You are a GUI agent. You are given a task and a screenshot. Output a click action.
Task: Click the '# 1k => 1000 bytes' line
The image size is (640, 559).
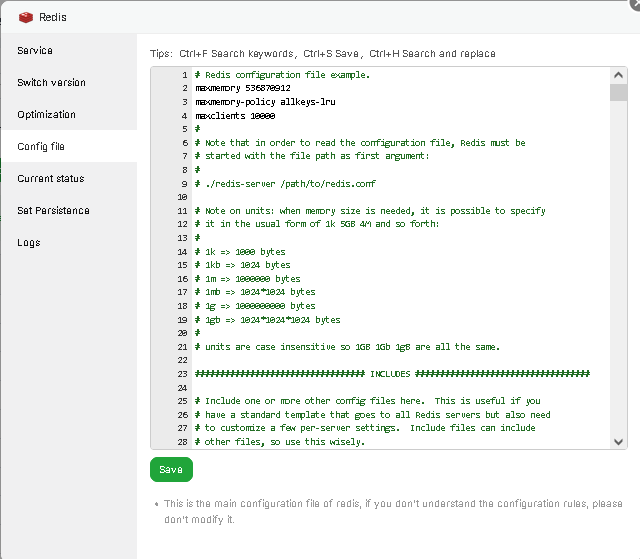tap(240, 252)
